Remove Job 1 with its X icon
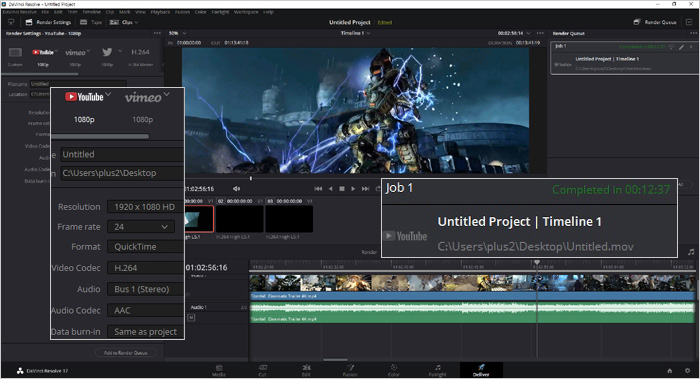700x379 pixels. [x=691, y=46]
